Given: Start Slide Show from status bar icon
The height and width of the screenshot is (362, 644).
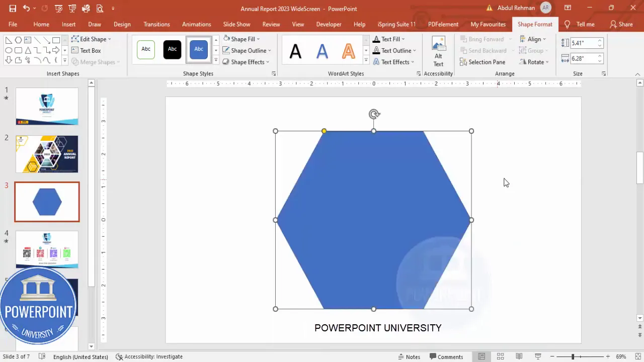Looking at the screenshot, I should click(x=537, y=356).
